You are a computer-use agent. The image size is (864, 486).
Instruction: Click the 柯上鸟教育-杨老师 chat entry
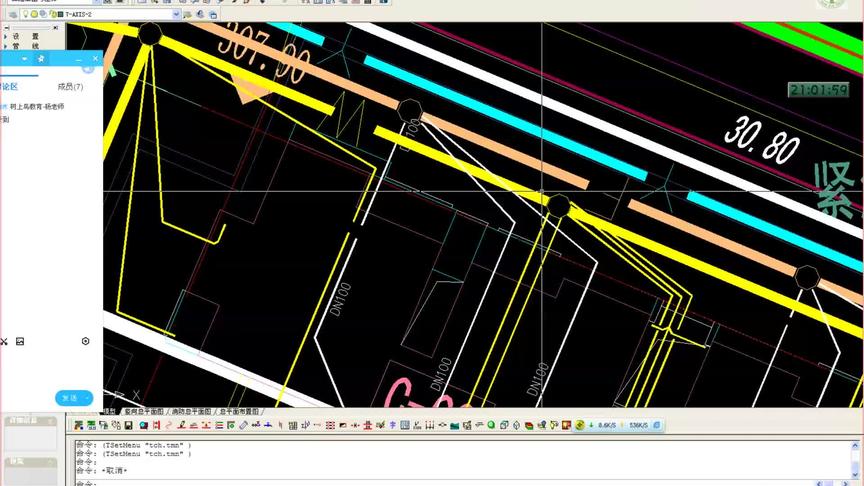pos(36,106)
